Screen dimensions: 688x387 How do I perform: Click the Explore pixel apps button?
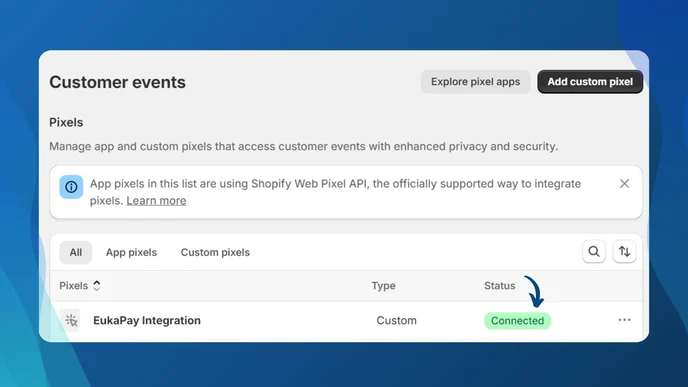475,82
